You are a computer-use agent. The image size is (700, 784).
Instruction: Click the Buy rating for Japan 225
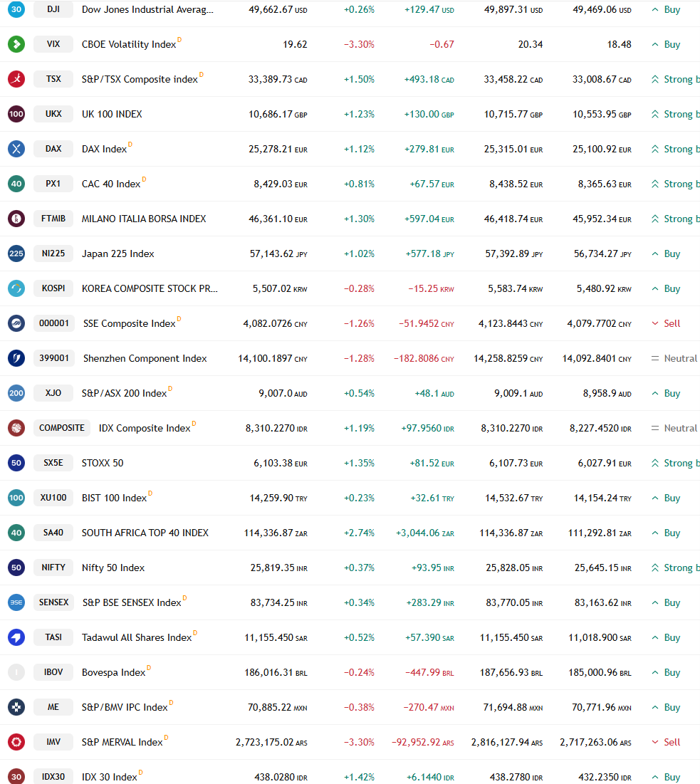pyautogui.click(x=666, y=254)
